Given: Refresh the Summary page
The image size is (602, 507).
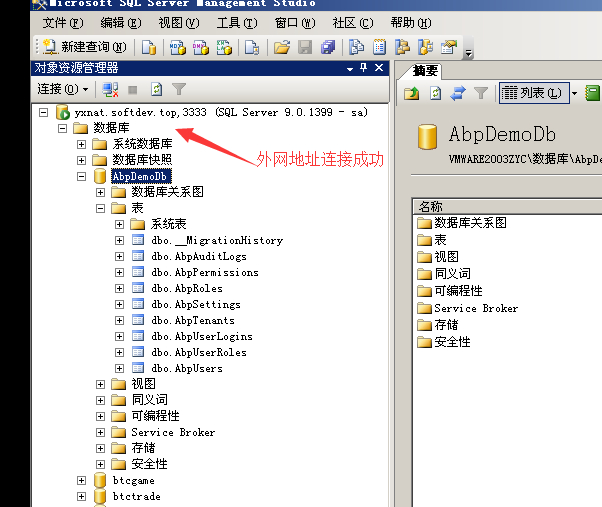Looking at the screenshot, I should (436, 93).
